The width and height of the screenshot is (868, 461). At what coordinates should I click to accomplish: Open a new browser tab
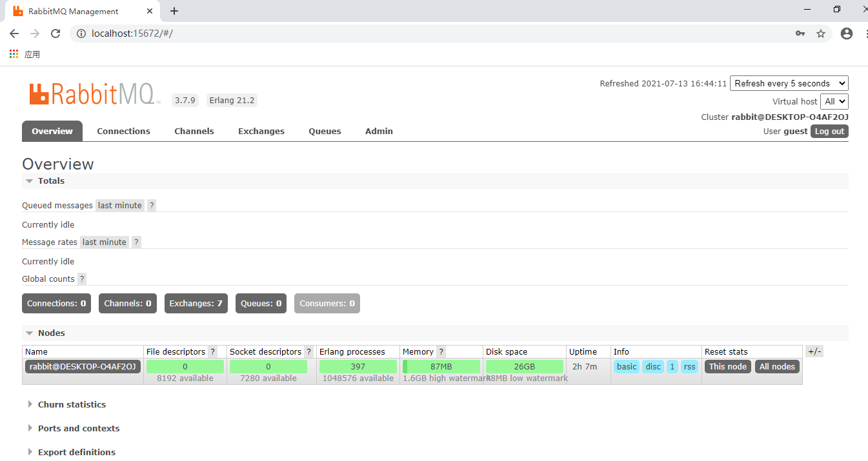174,11
